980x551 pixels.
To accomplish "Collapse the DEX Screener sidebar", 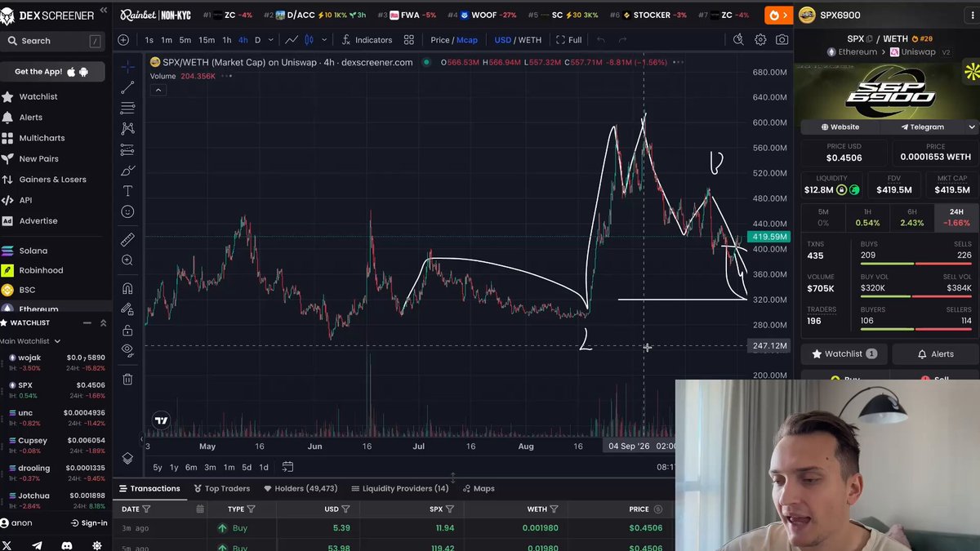I will tap(103, 11).
